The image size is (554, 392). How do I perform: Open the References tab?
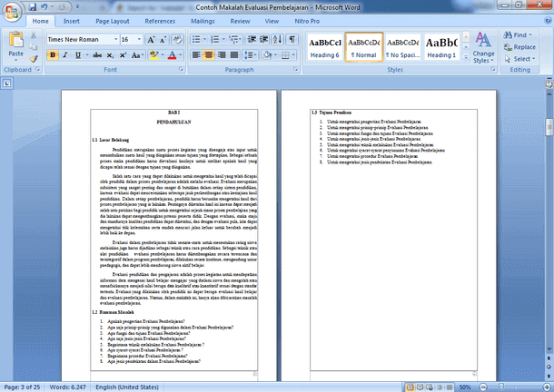pos(160,21)
